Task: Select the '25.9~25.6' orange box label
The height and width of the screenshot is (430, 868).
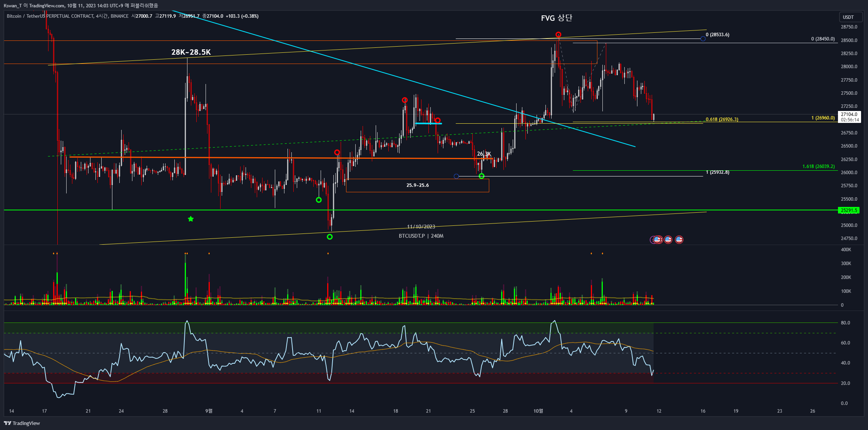Action: [x=418, y=185]
